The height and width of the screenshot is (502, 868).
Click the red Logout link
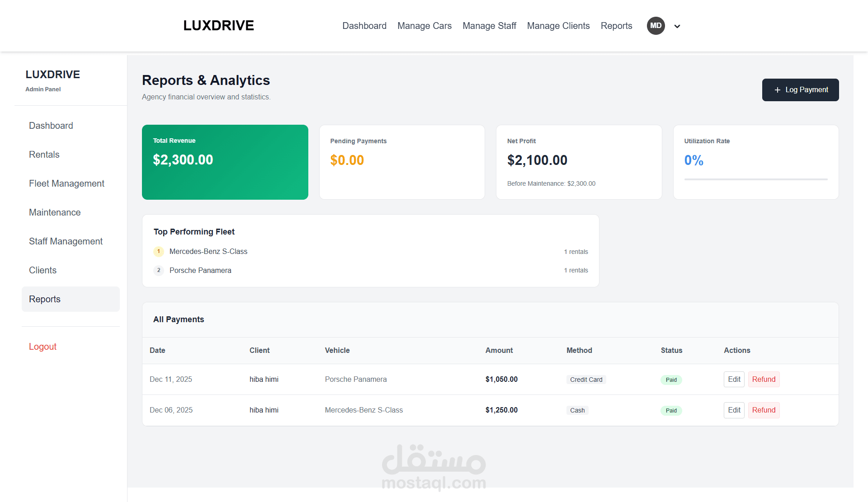click(x=42, y=347)
